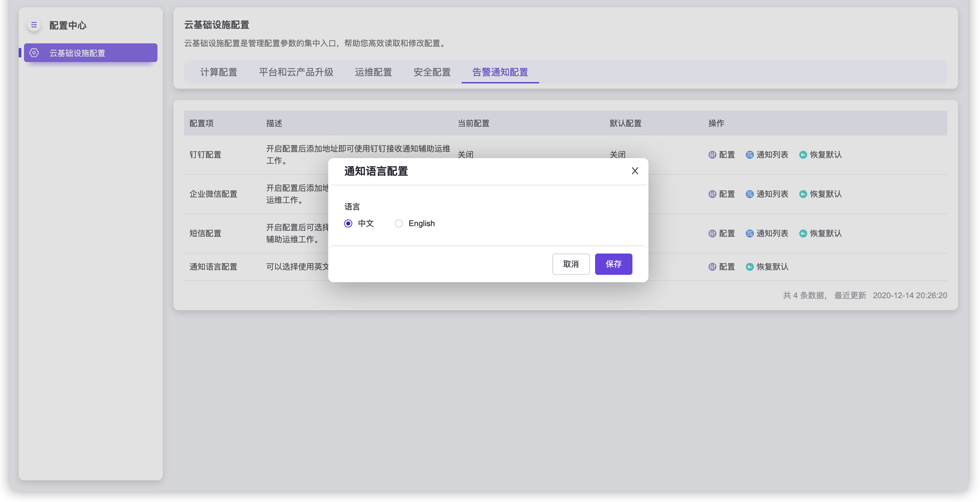Switch to the 计算配置 tab
Image resolution: width=980 pixels, height=502 pixels.
[218, 72]
